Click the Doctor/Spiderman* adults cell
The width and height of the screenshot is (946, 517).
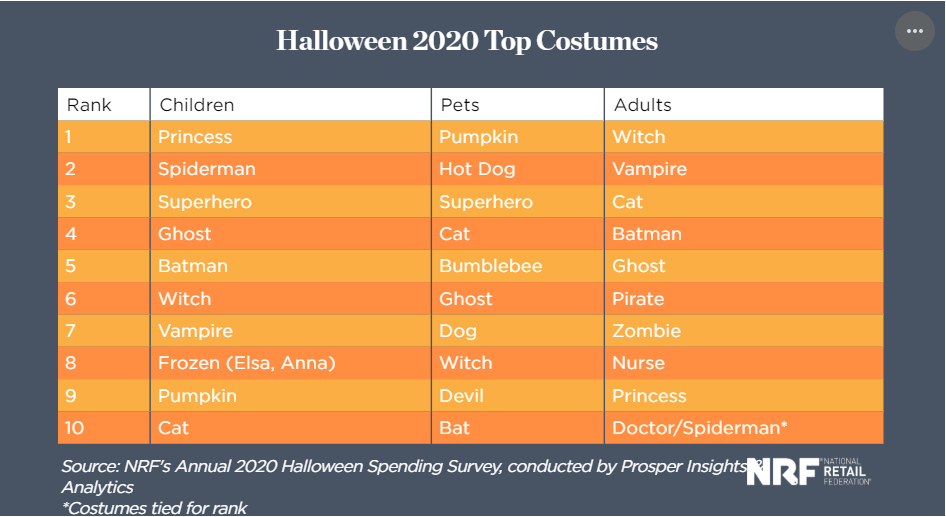point(699,428)
